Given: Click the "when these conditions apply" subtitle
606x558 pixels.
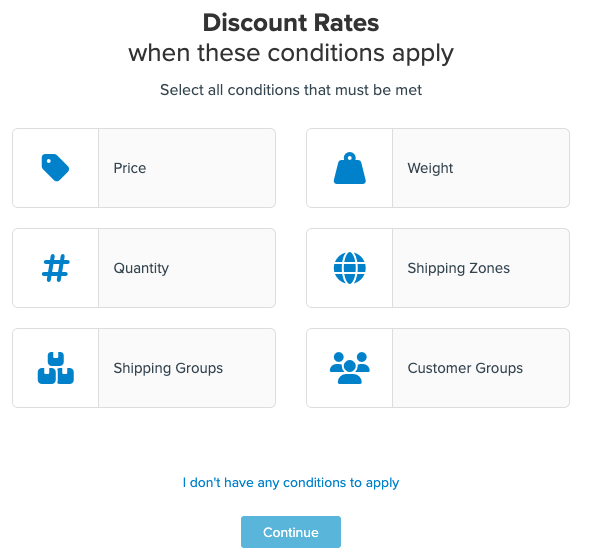Looking at the screenshot, I should coord(291,53).
